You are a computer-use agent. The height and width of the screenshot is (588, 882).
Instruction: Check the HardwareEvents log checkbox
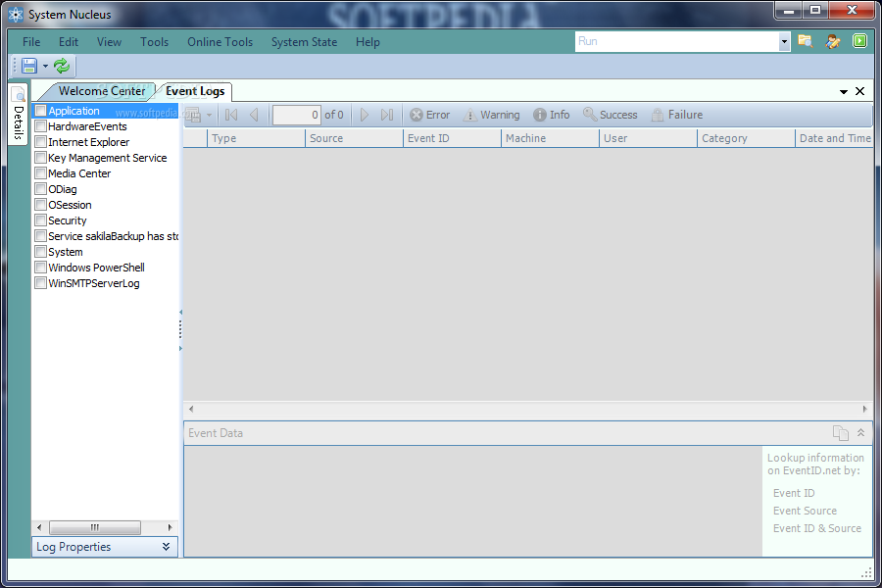[40, 126]
